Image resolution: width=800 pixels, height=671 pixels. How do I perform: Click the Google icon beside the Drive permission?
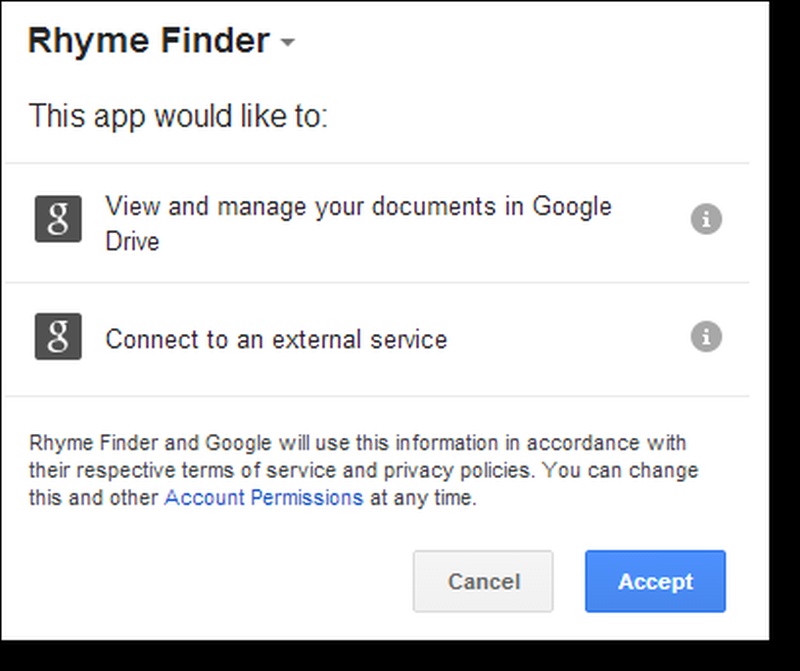[58, 219]
